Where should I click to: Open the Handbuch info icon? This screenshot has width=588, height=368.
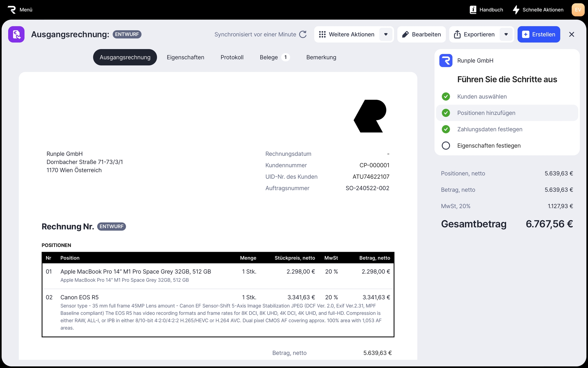click(473, 10)
